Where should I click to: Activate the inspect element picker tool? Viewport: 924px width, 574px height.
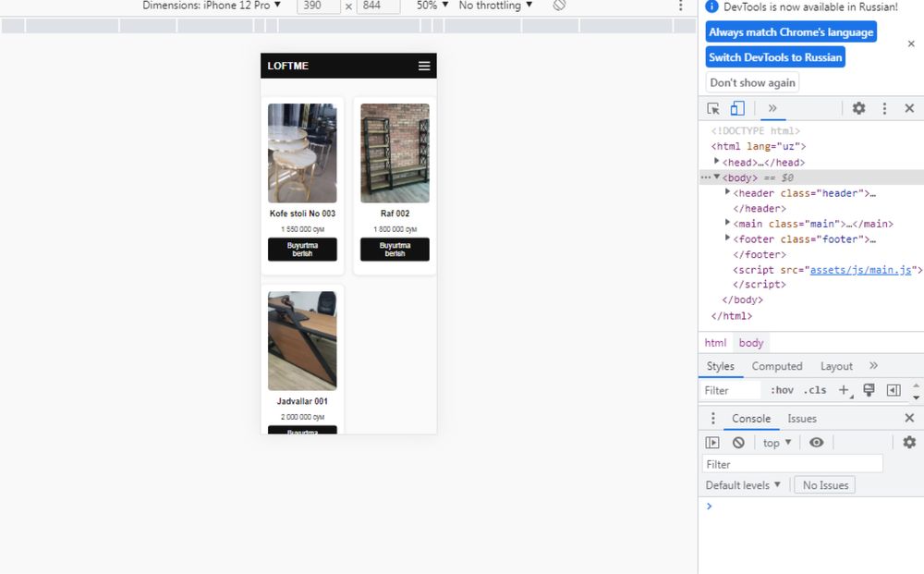[713, 108]
